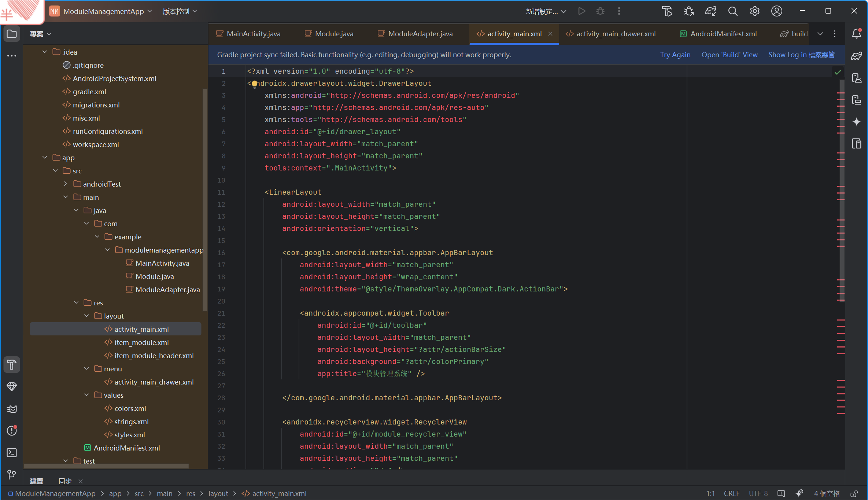Screen dimensions: 868x500
Task: Open the Terminal tool window
Action: (12, 453)
